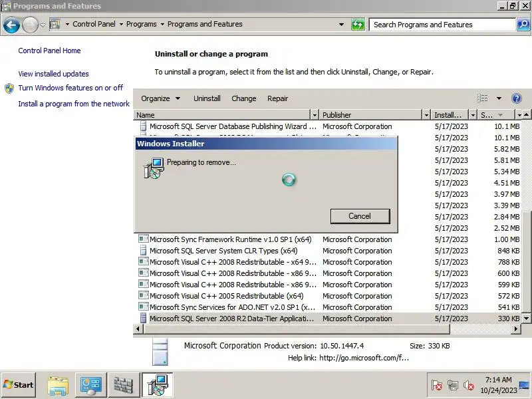Click icon of Visual C++ 2005 Redistributable

(x=144, y=295)
